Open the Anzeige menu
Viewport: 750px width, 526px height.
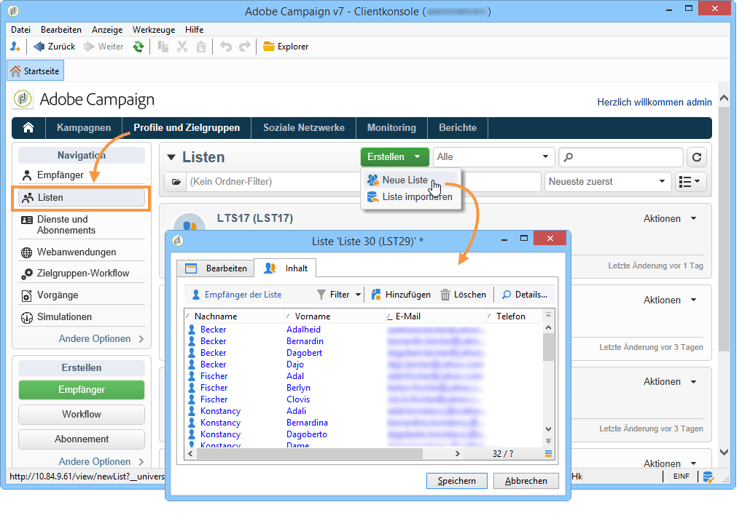pos(107,30)
